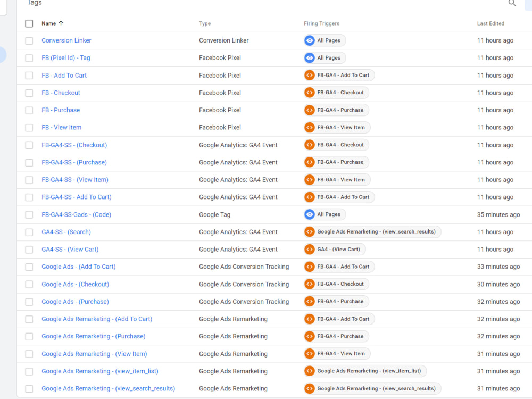Click the view_search_results trigger chip in GA4-SS - (Search) row
The width and height of the screenshot is (532, 399).
tap(372, 232)
